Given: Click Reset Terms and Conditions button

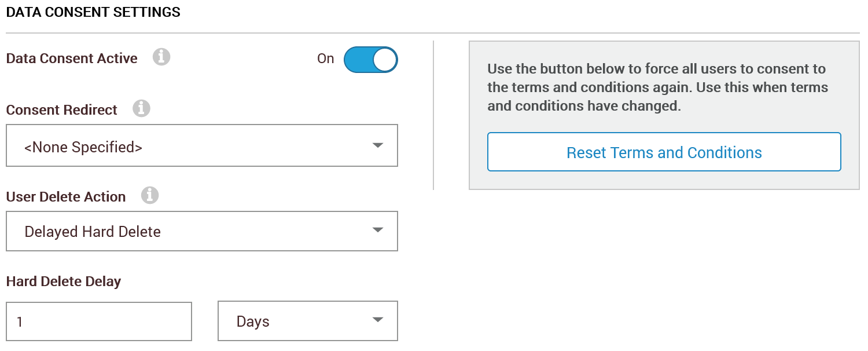Looking at the screenshot, I should 664,152.
